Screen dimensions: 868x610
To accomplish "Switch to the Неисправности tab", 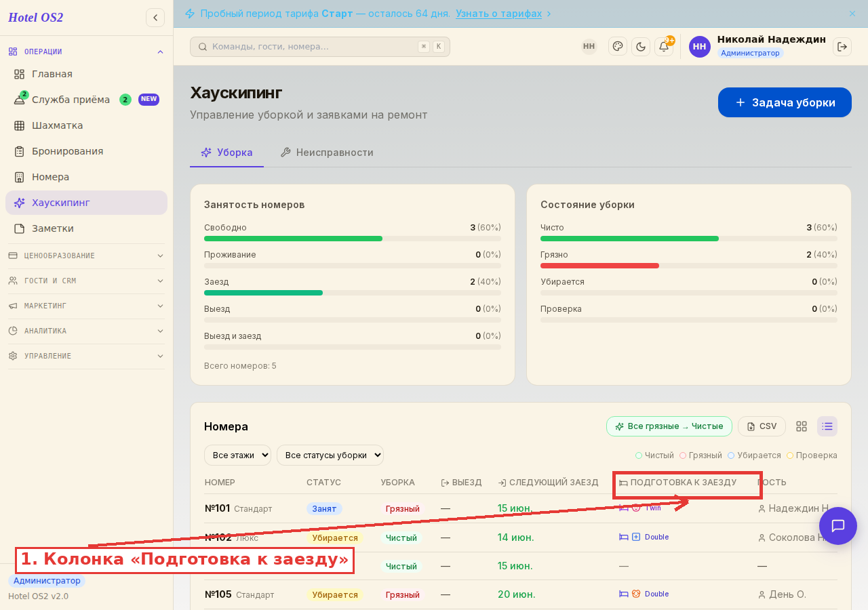I will point(327,152).
